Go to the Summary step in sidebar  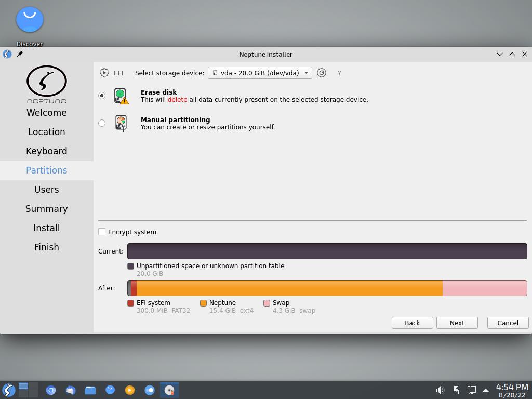(46, 209)
